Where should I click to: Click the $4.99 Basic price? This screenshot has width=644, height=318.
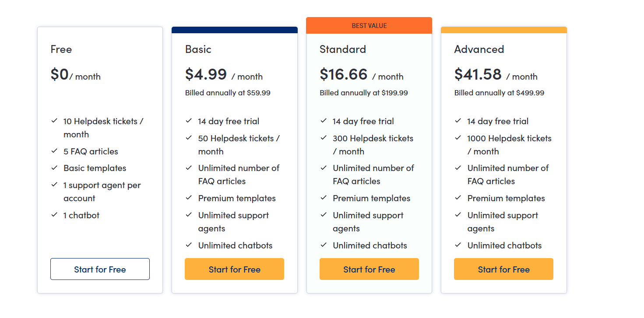point(206,74)
